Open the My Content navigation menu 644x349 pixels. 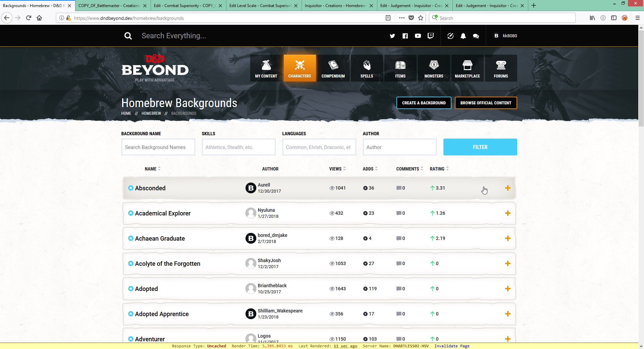pyautogui.click(x=266, y=68)
